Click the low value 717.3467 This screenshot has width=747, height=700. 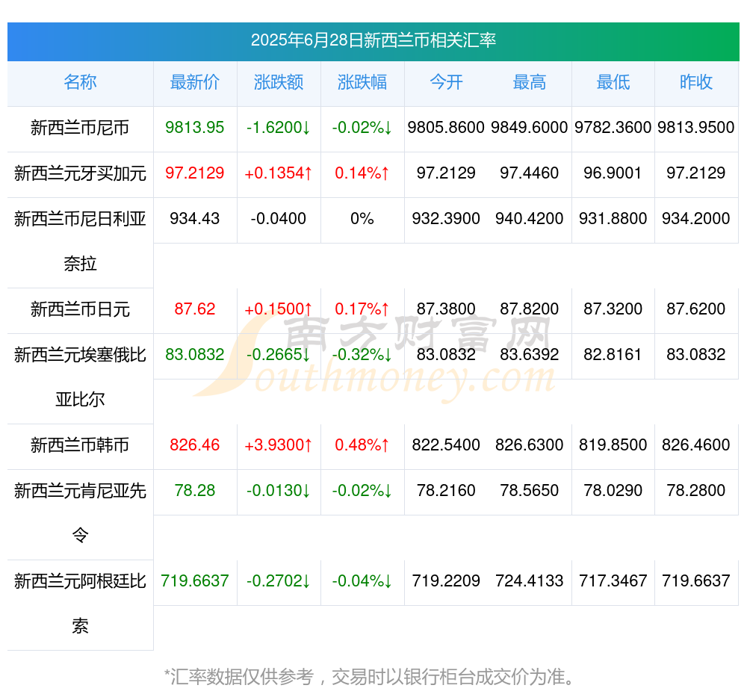613,581
